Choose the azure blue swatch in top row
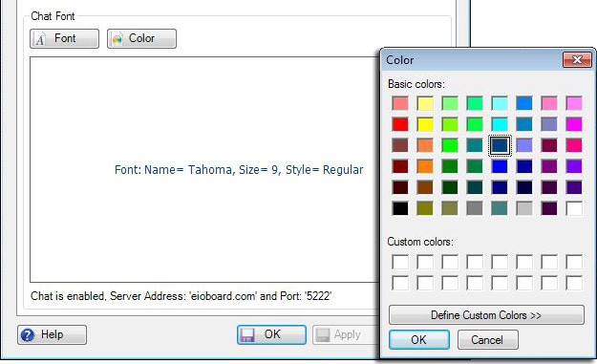This screenshot has width=597, height=364. [524, 103]
